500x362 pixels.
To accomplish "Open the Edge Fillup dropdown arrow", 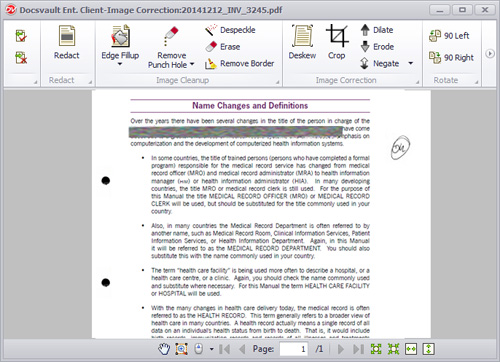I will pyautogui.click(x=120, y=64).
